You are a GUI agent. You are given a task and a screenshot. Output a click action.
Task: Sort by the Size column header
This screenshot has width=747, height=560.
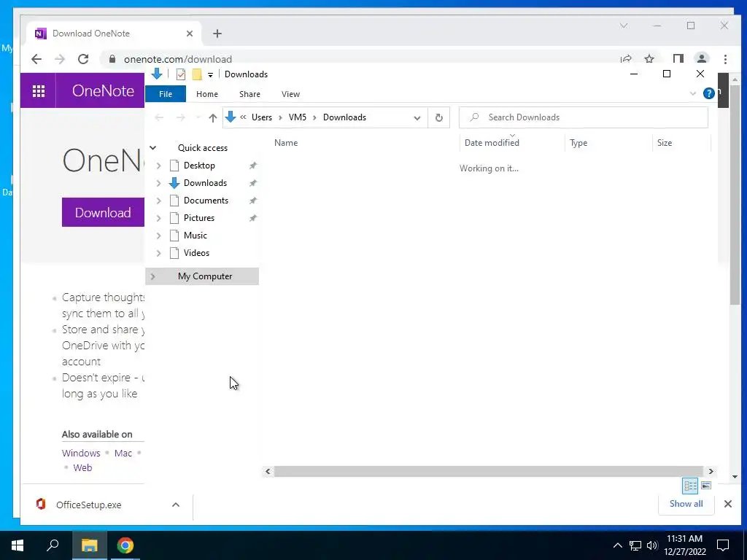[664, 143]
